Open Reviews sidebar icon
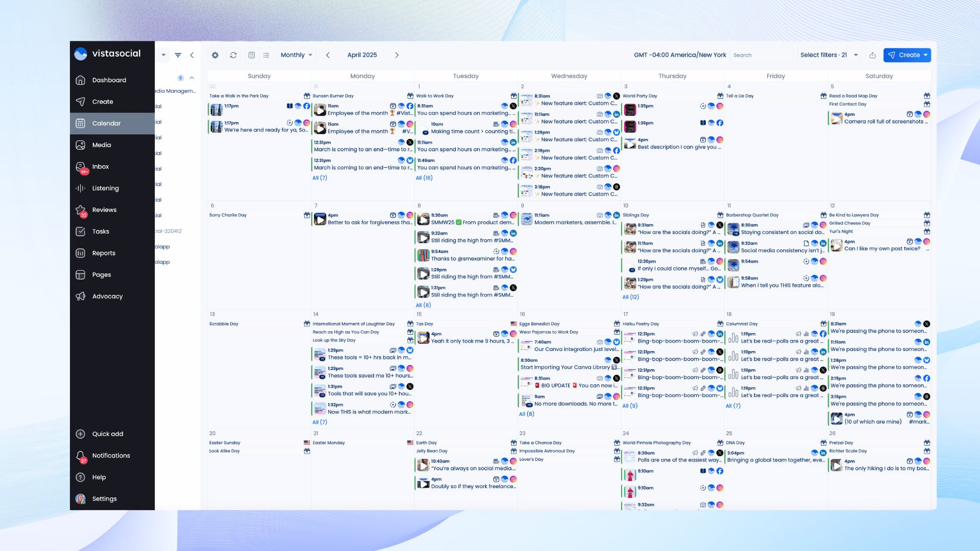This screenshot has height=551, width=980. (x=81, y=210)
